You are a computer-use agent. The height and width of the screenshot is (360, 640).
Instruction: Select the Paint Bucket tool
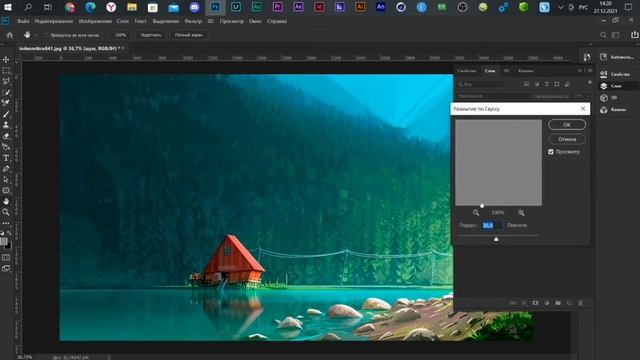[6, 147]
